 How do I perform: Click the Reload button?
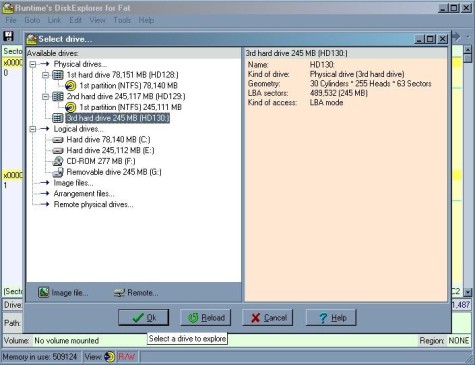tap(206, 318)
